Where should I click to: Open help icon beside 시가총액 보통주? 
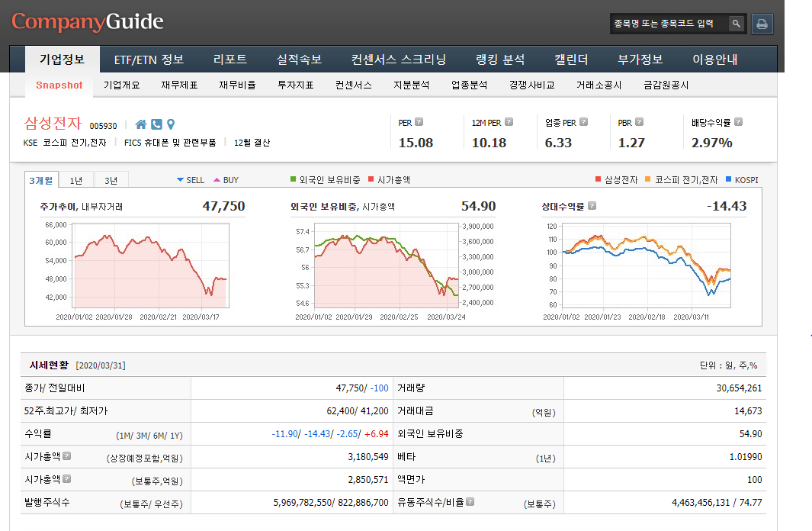[x=67, y=478]
